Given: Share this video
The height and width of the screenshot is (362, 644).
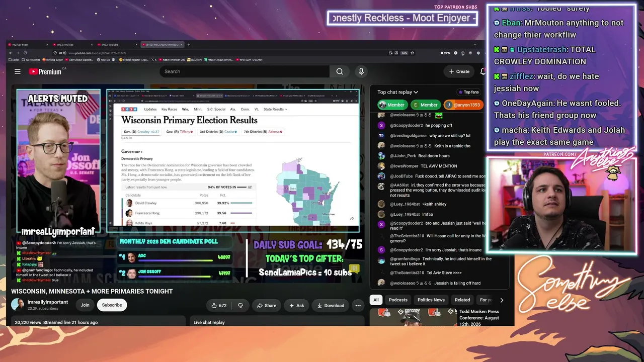Looking at the screenshot, I should coord(267,305).
